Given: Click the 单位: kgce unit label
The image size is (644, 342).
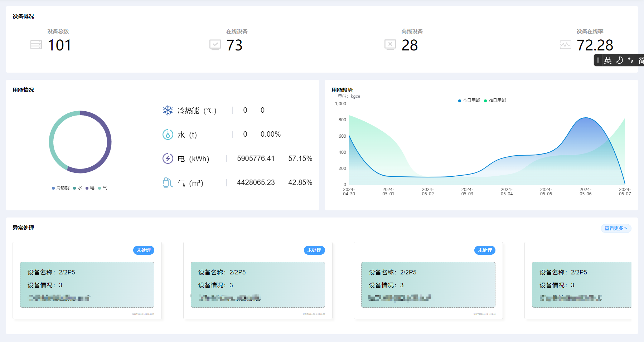Looking at the screenshot, I should tap(349, 96).
